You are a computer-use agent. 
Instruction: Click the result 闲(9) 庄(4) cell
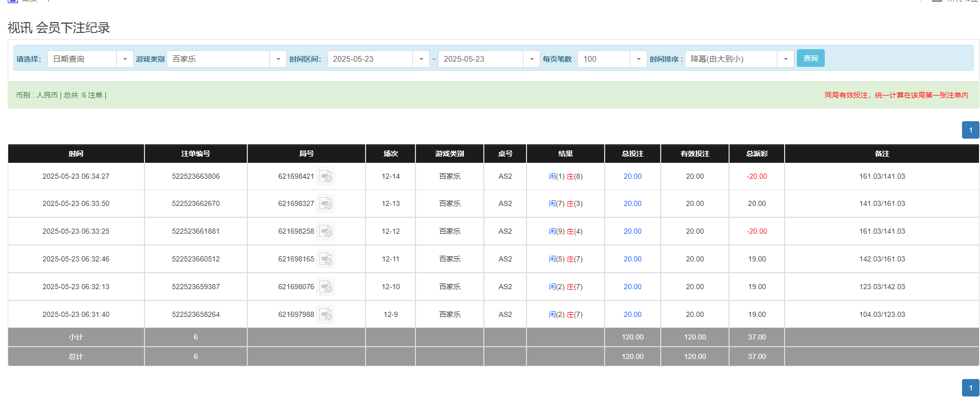565,232
